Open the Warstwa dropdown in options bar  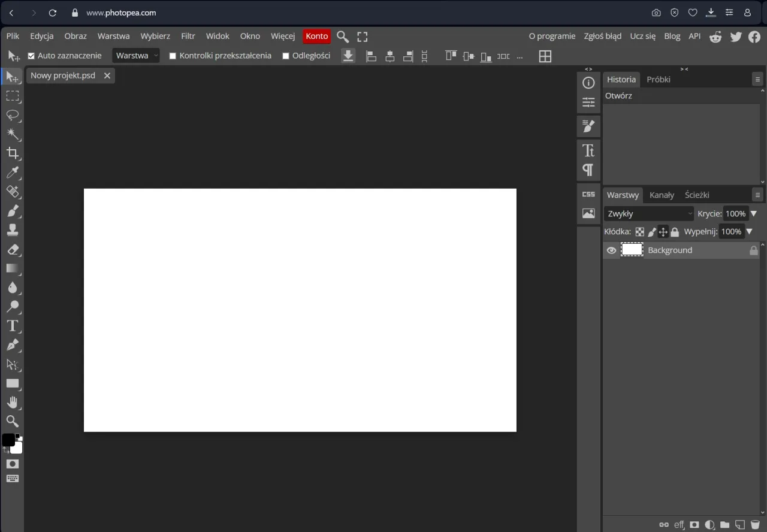[x=136, y=55]
